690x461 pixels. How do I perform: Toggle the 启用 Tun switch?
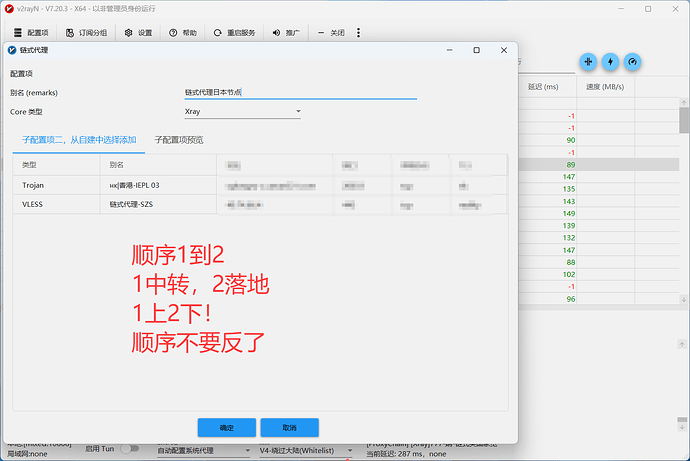pyautogui.click(x=130, y=449)
